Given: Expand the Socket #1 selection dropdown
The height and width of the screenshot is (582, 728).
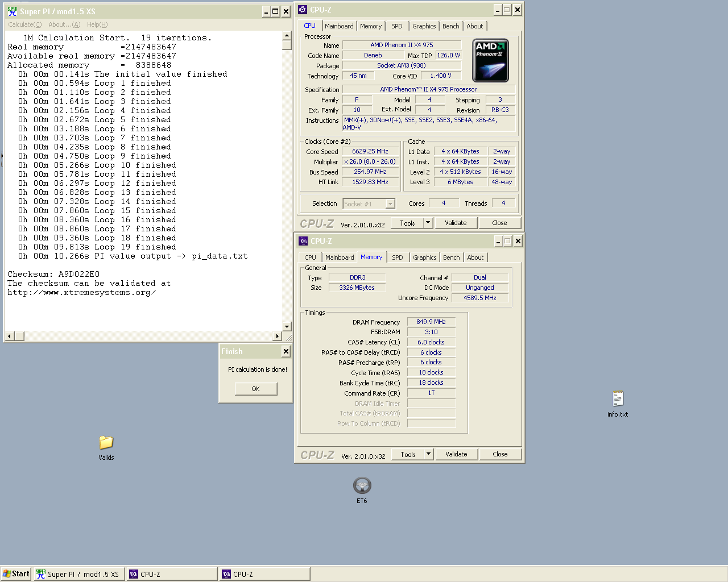Looking at the screenshot, I should coord(390,203).
